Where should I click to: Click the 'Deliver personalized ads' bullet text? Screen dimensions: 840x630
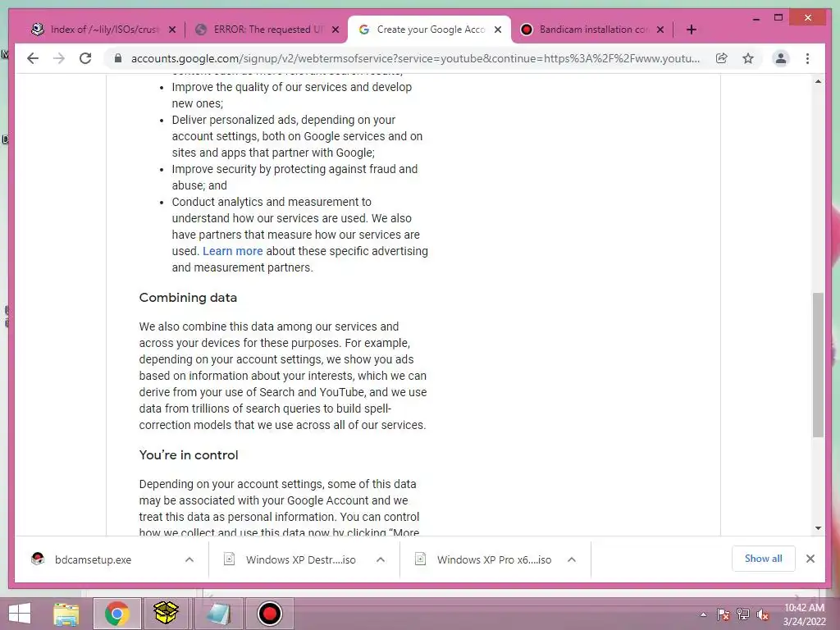click(x=297, y=136)
